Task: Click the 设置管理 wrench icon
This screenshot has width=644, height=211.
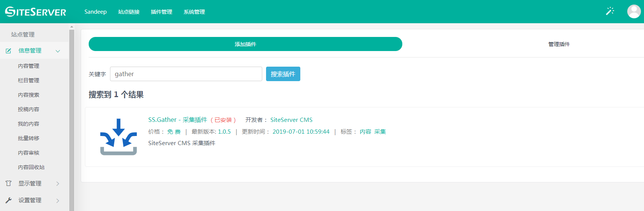Action: (x=8, y=200)
